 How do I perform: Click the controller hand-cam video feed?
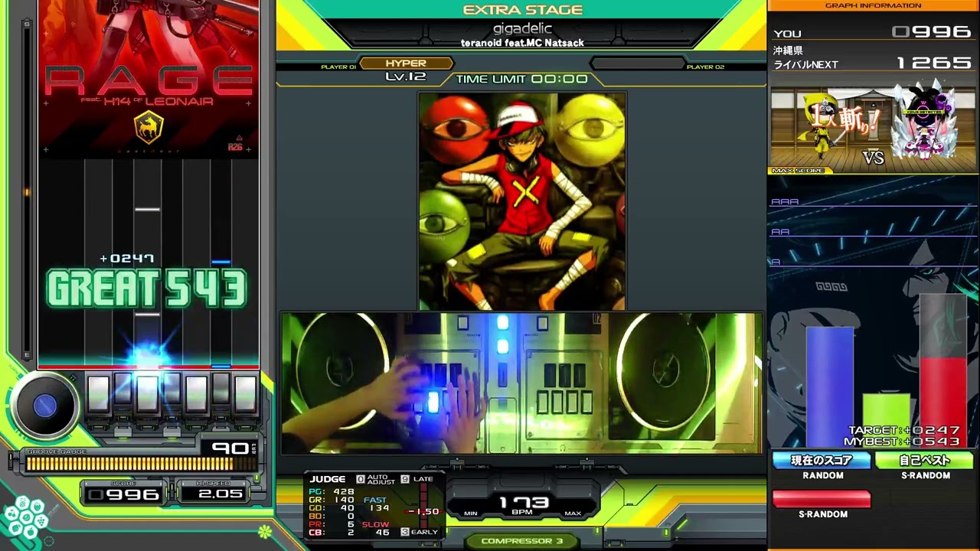click(521, 383)
